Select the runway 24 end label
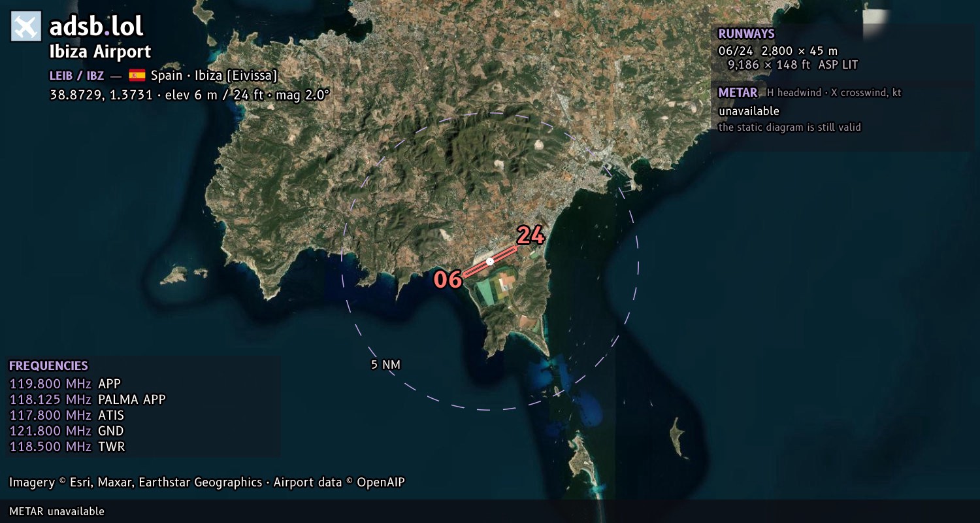Viewport: 980px width, 523px height. 531,235
